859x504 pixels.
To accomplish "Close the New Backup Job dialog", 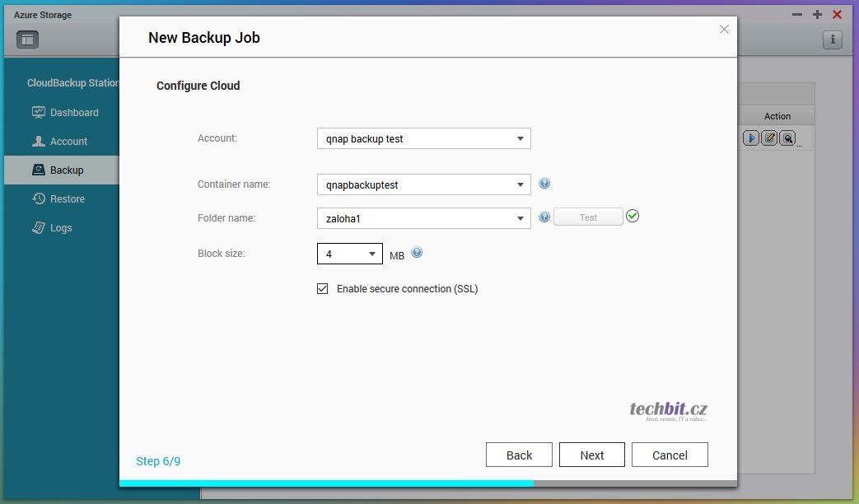I will tap(724, 30).
